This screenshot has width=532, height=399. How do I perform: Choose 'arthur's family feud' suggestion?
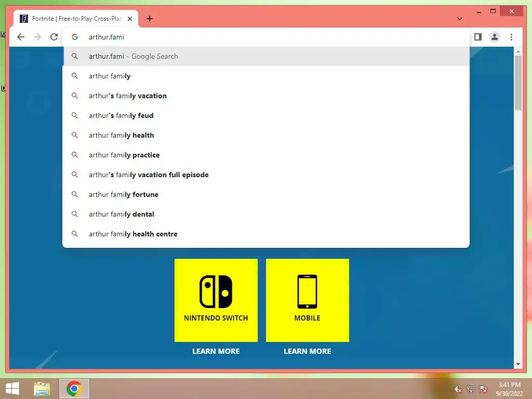(x=266, y=115)
